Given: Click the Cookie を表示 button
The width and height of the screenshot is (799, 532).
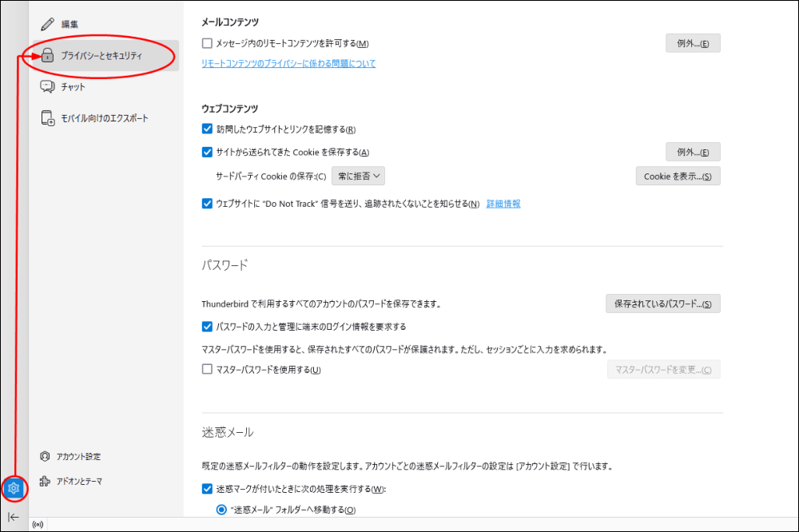Looking at the screenshot, I should click(x=678, y=176).
